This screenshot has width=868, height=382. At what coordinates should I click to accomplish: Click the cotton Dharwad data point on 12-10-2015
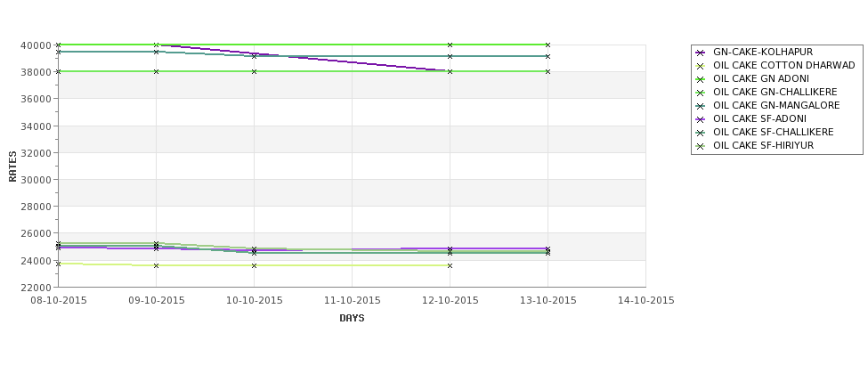pyautogui.click(x=450, y=265)
